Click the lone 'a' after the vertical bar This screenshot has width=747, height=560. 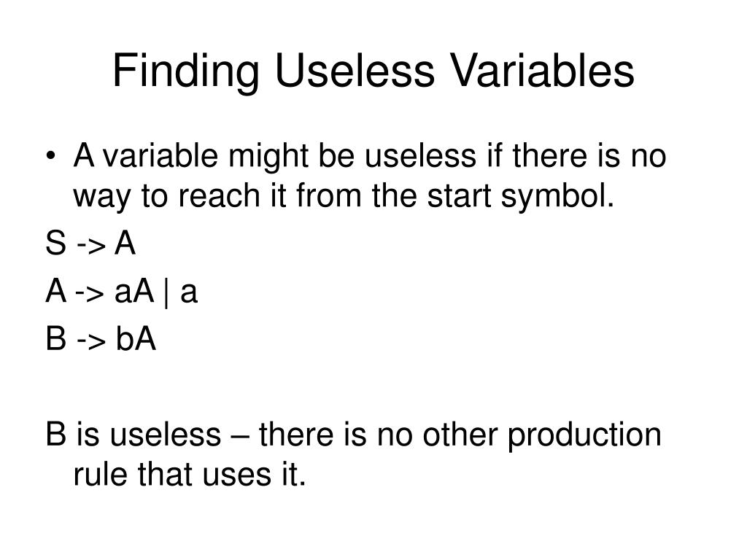point(189,294)
